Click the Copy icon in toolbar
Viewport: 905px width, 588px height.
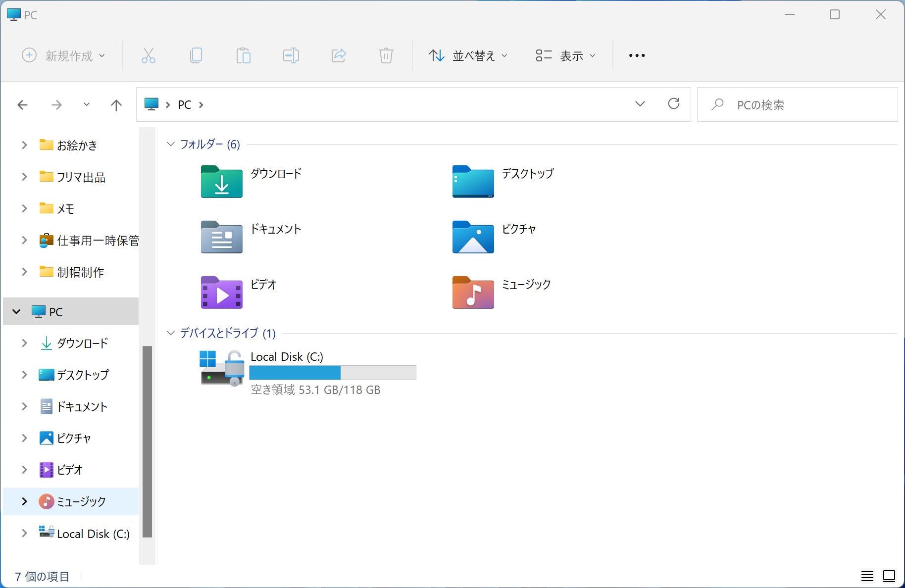196,55
